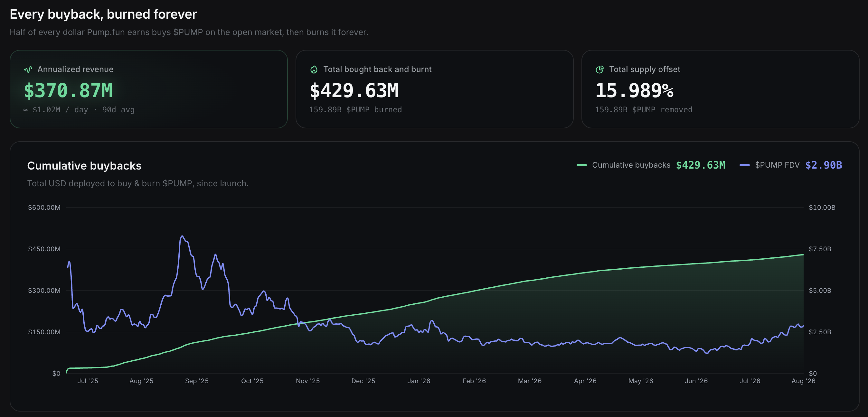Click the Jun '26 x-axis label
Viewport: 868px width, 417px height.
pos(696,381)
